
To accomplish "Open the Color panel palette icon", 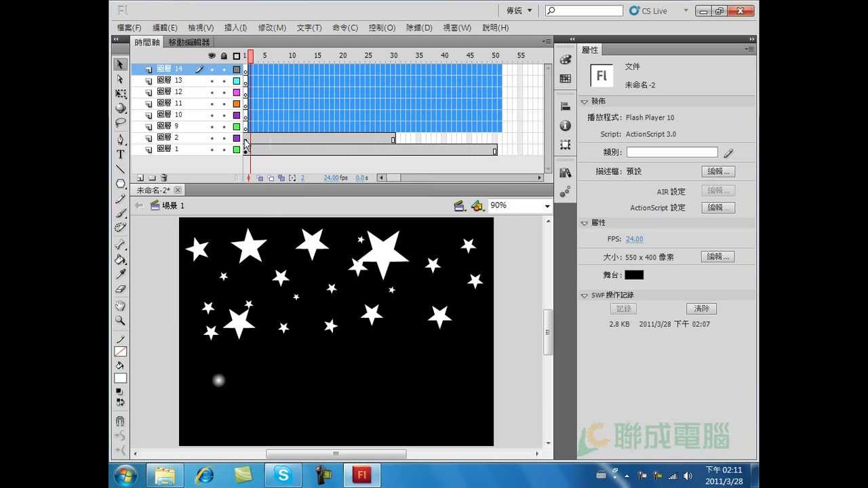I will [x=566, y=60].
